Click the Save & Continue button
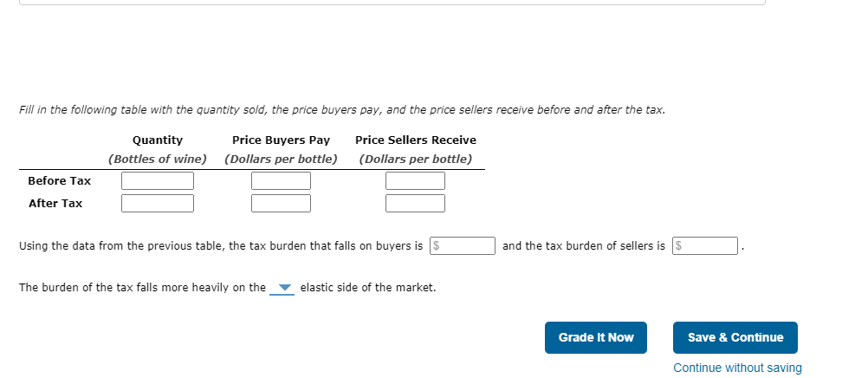 [x=735, y=337]
